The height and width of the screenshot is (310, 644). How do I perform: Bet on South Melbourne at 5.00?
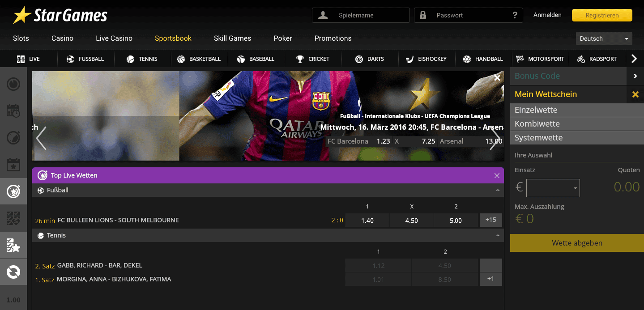(456, 220)
